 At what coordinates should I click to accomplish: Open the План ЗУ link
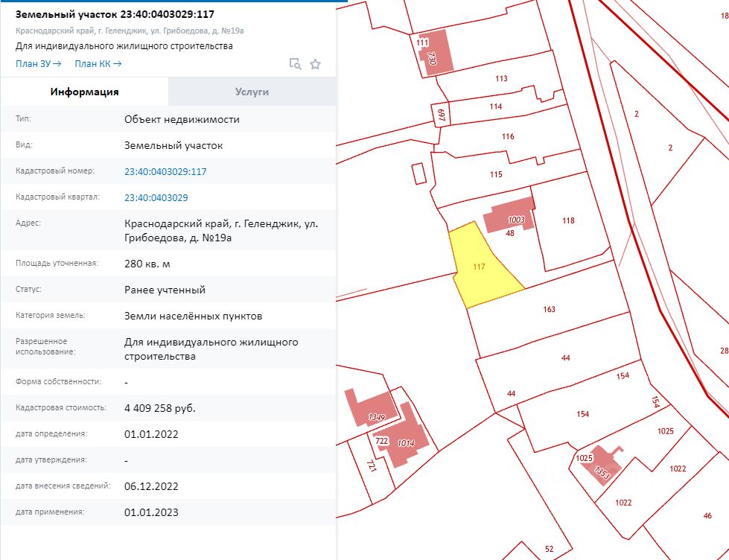[38, 64]
